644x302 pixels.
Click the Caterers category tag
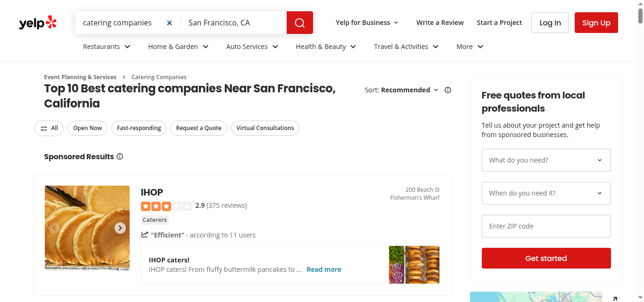coord(155,220)
